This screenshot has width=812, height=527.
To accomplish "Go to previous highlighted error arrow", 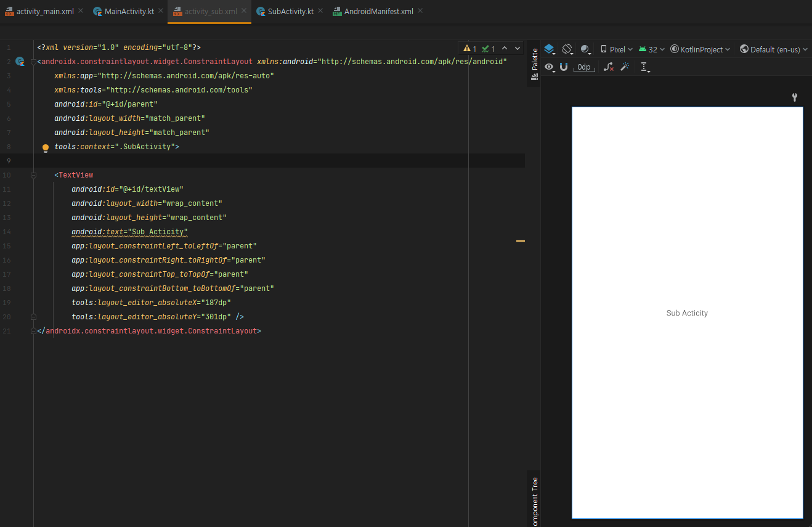I will click(x=505, y=48).
